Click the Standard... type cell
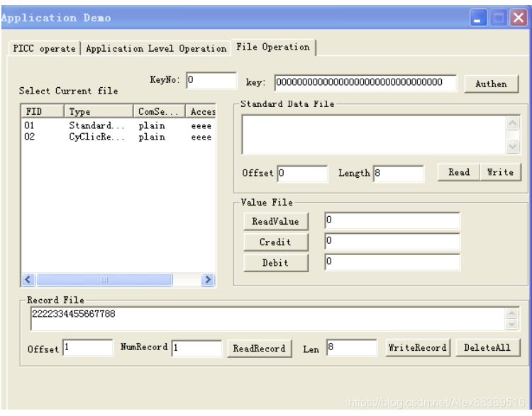Viewport: 532px width, 416px height. (x=96, y=125)
